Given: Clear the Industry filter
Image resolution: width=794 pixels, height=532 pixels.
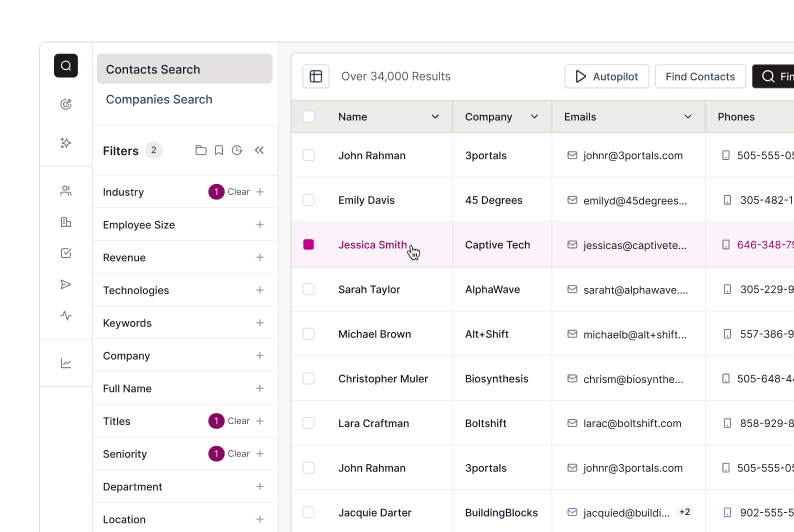Looking at the screenshot, I should coord(239,192).
